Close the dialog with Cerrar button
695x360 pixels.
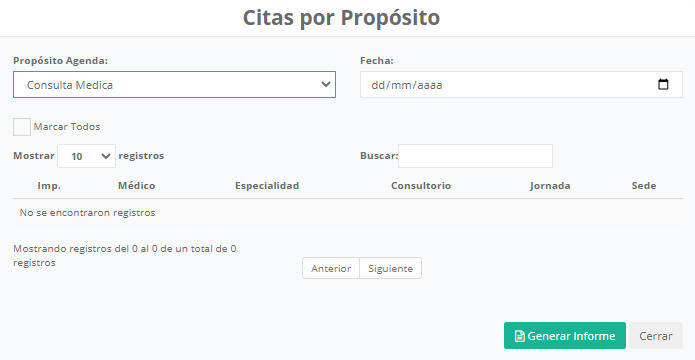[x=656, y=336]
